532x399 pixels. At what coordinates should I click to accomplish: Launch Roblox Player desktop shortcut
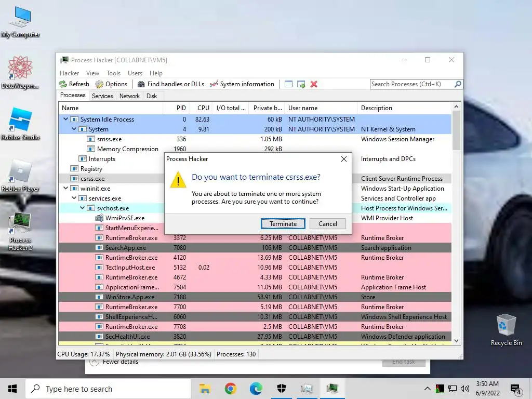point(20,176)
